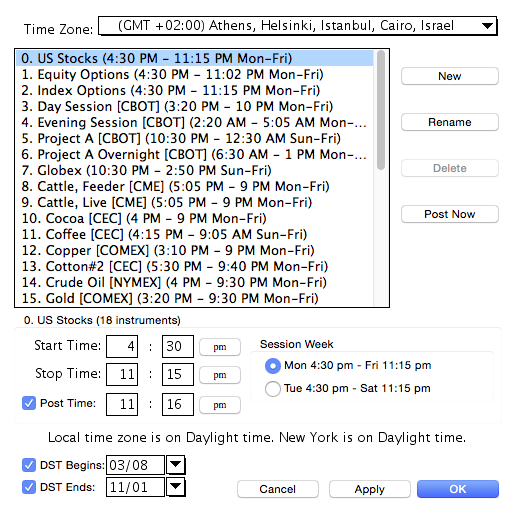Toggle the Stop Time am/pm button
Screen dimensions: 522x522
pos(220,375)
